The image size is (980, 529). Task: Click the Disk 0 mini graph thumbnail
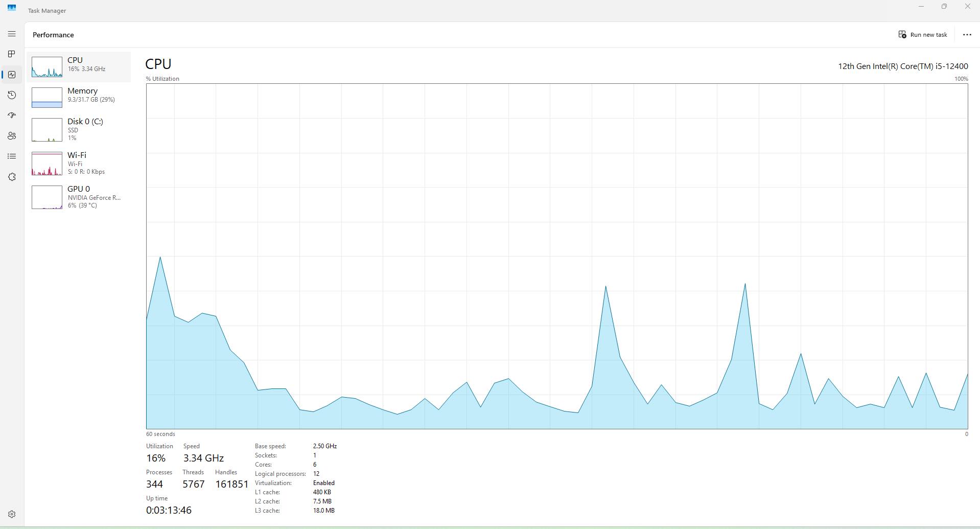(47, 130)
